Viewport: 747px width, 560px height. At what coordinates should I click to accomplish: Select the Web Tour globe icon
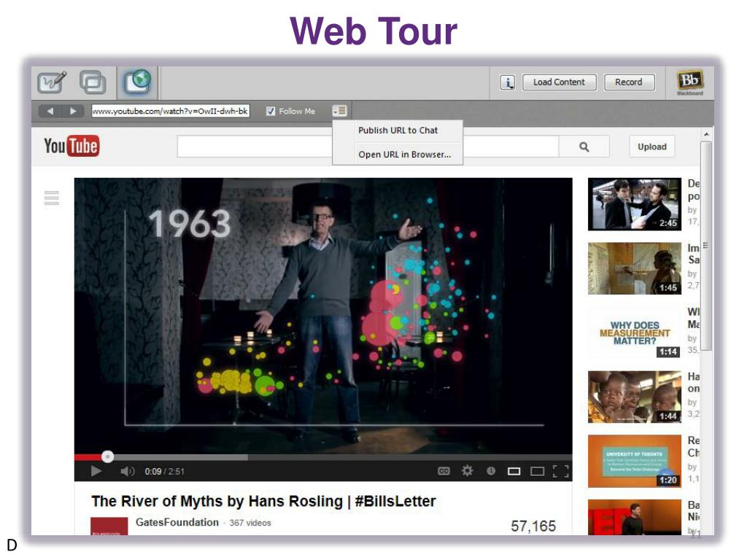coord(138,82)
